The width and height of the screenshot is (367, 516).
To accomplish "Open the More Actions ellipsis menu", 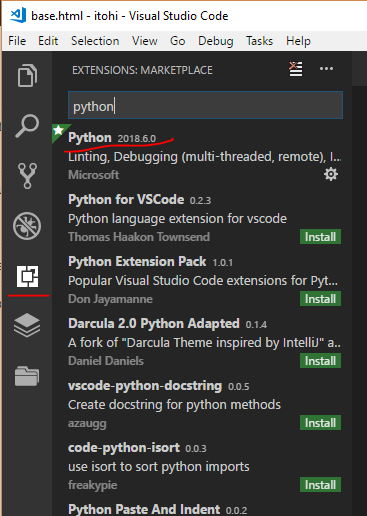I will [326, 69].
